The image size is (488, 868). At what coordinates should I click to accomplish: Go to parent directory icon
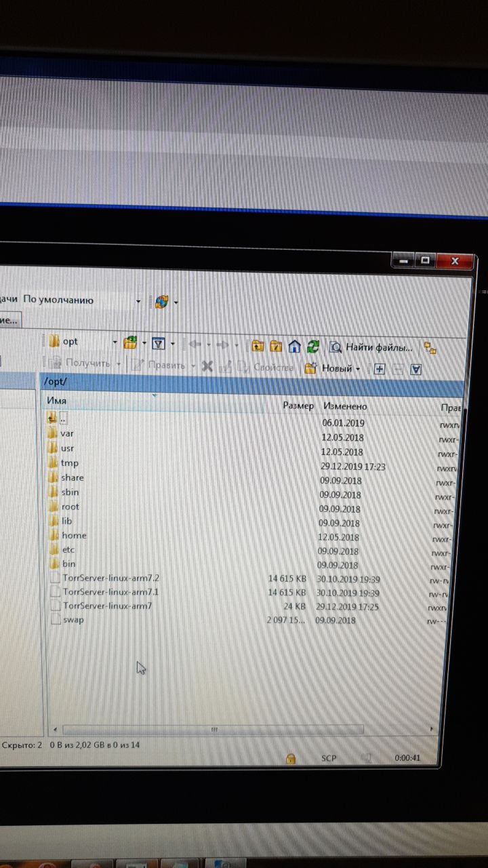coord(258,346)
